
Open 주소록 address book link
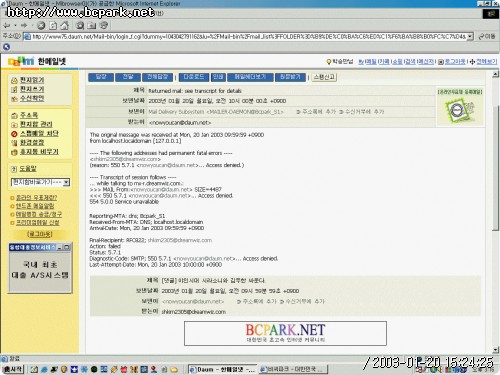pyautogui.click(x=29, y=115)
